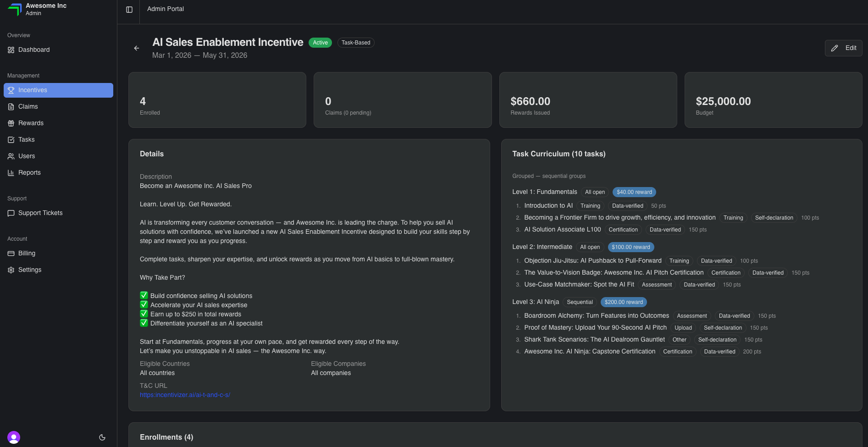Toggle dark mode moon icon
Viewport: 868px width, 447px height.
click(x=102, y=437)
